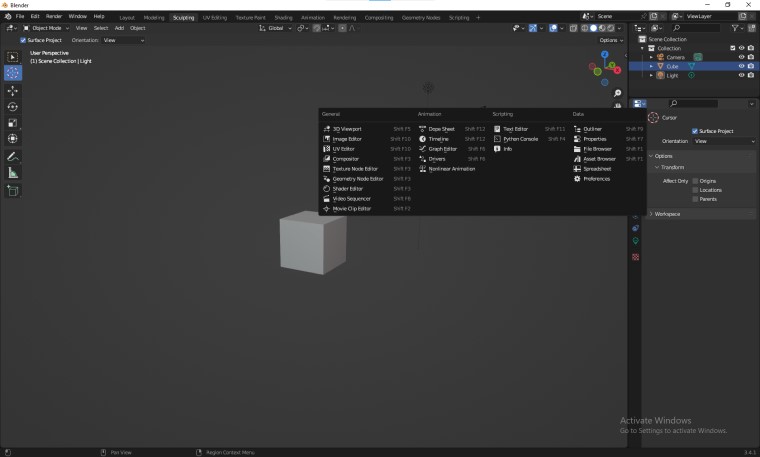Toggle the snap magnet icon
The image size is (760, 457).
click(317, 28)
